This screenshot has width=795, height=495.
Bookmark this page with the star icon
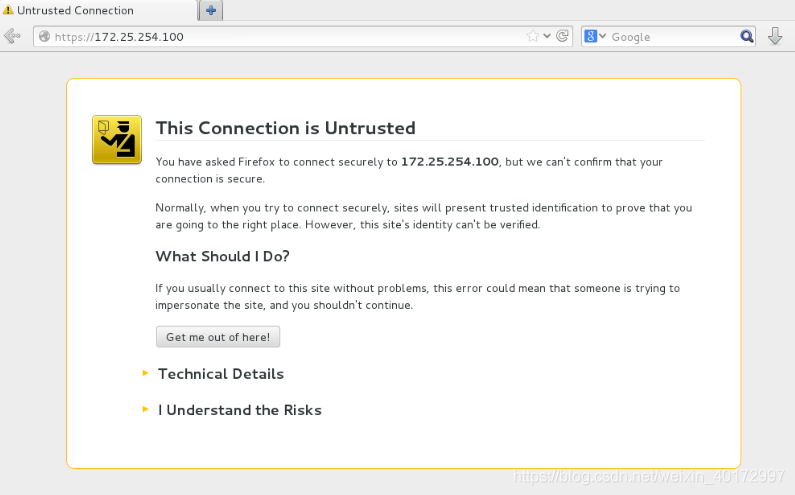(532, 36)
